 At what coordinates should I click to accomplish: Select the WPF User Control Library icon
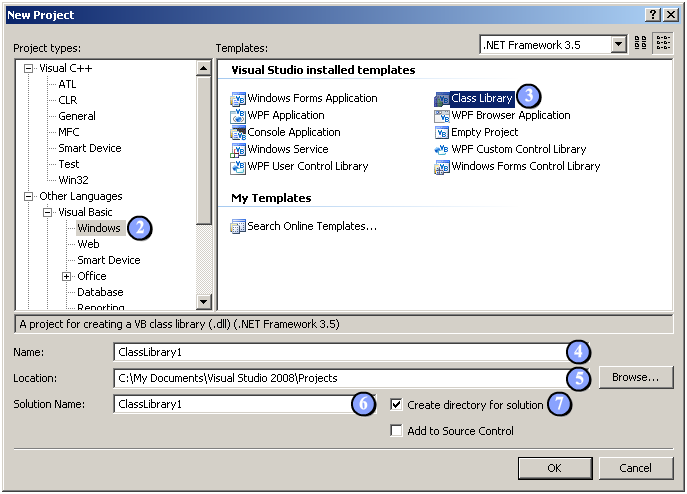coord(238,167)
